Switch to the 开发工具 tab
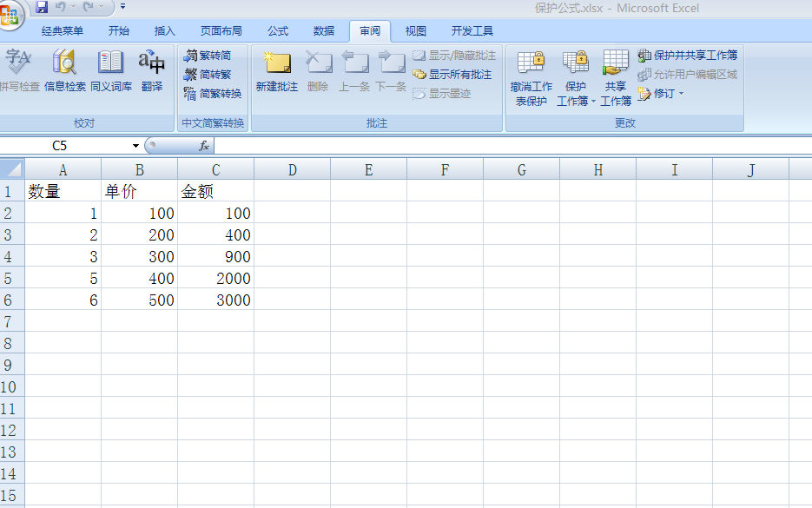Screen dimensions: 812x508 click(x=472, y=31)
